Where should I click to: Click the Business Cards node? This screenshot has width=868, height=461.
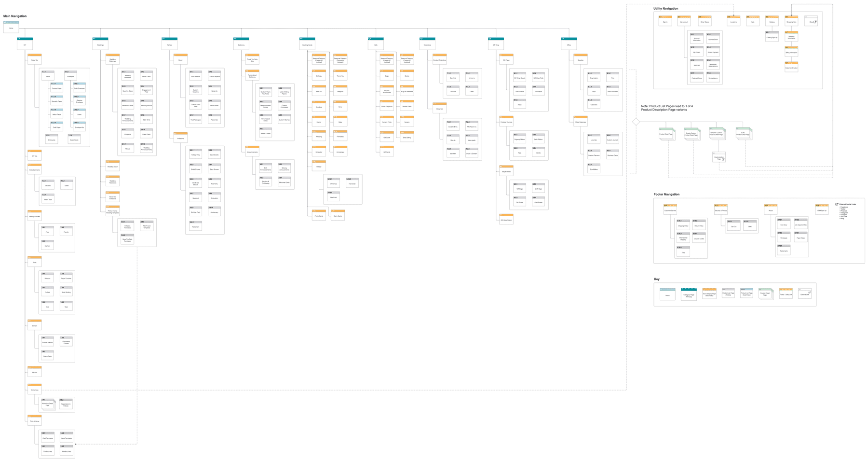[612, 154]
